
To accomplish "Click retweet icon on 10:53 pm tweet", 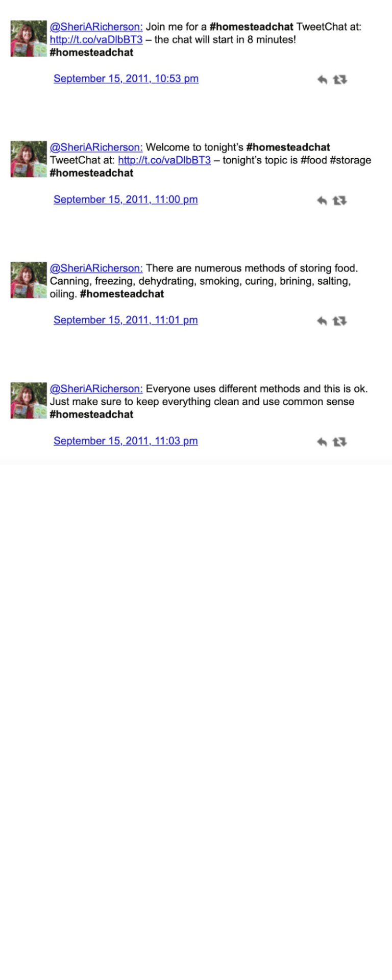I will coord(340,80).
